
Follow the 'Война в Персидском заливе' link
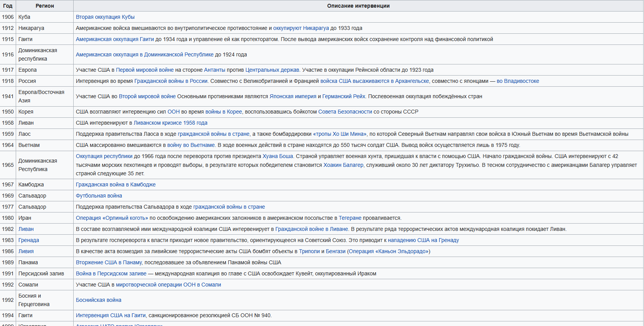coord(111,273)
